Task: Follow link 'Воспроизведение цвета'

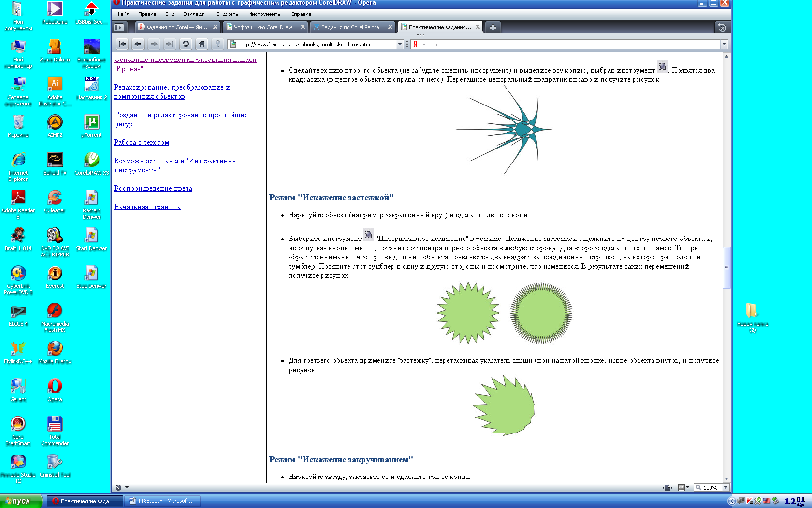Action: [x=153, y=189]
